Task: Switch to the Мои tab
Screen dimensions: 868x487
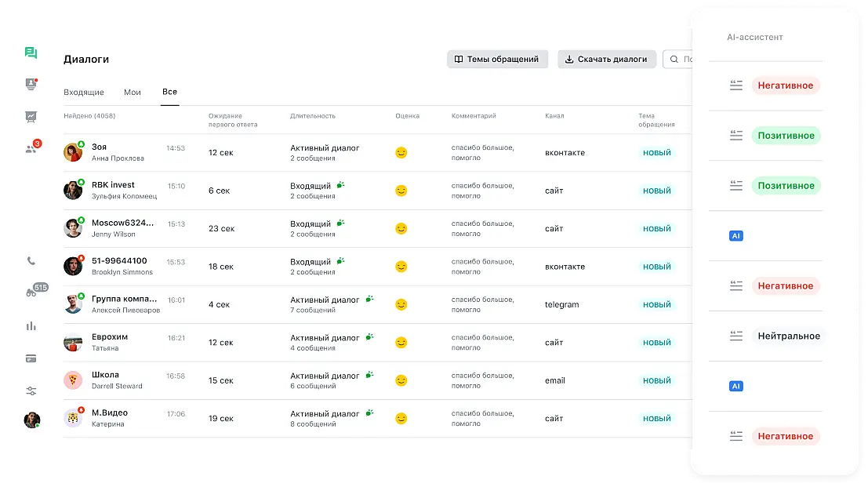Action: (133, 93)
